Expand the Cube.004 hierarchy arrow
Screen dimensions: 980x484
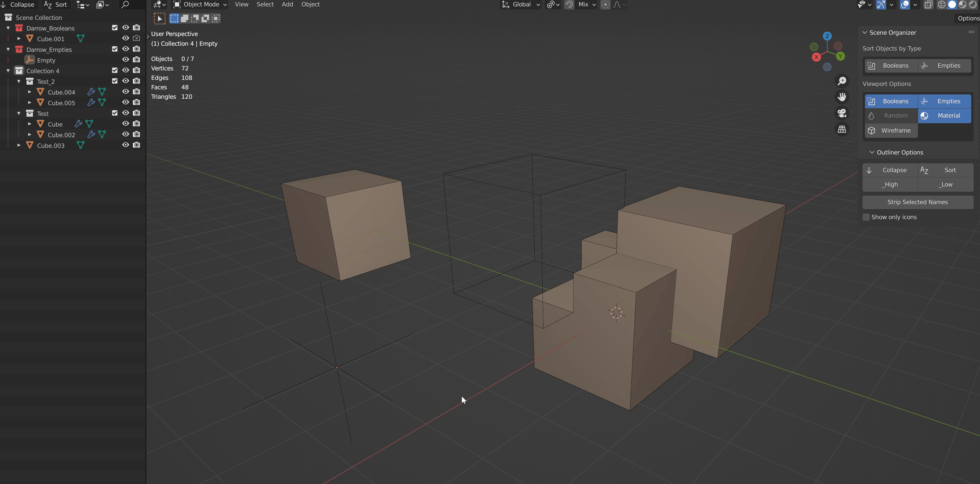pyautogui.click(x=29, y=92)
